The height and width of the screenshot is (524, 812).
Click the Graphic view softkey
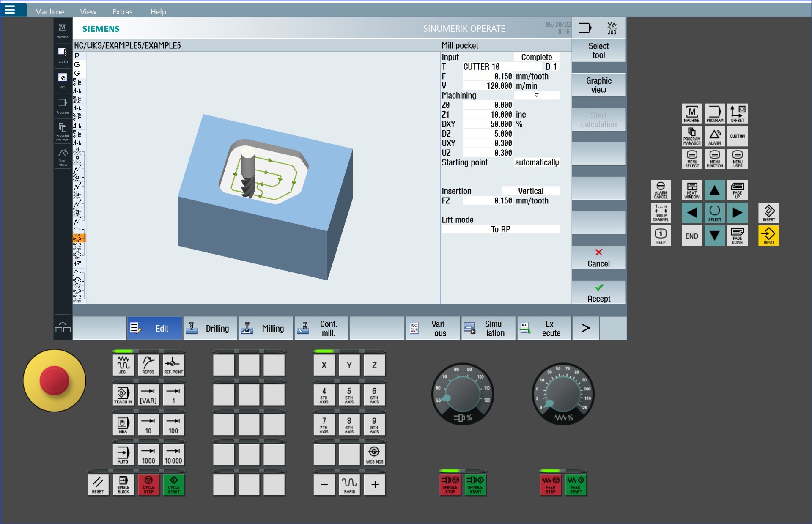(x=599, y=85)
